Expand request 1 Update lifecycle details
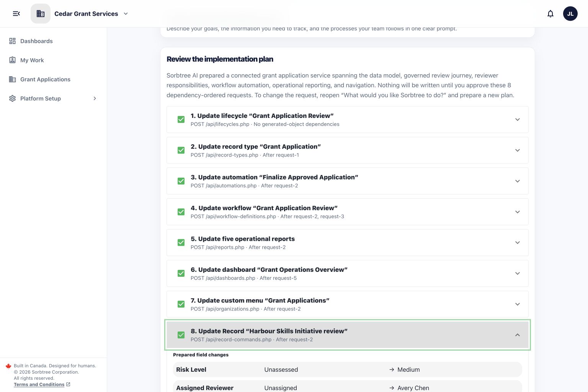The image size is (588, 392). [517, 119]
